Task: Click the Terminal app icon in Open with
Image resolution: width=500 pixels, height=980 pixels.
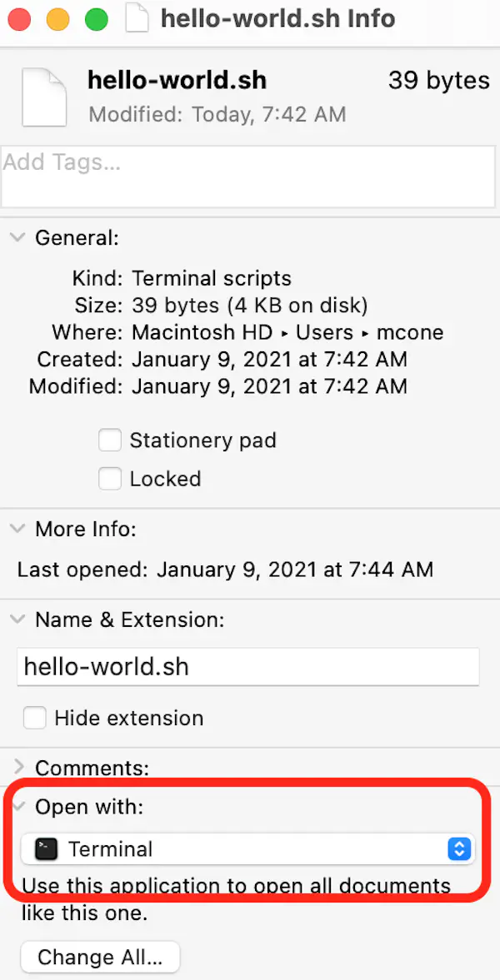Action: (46, 849)
